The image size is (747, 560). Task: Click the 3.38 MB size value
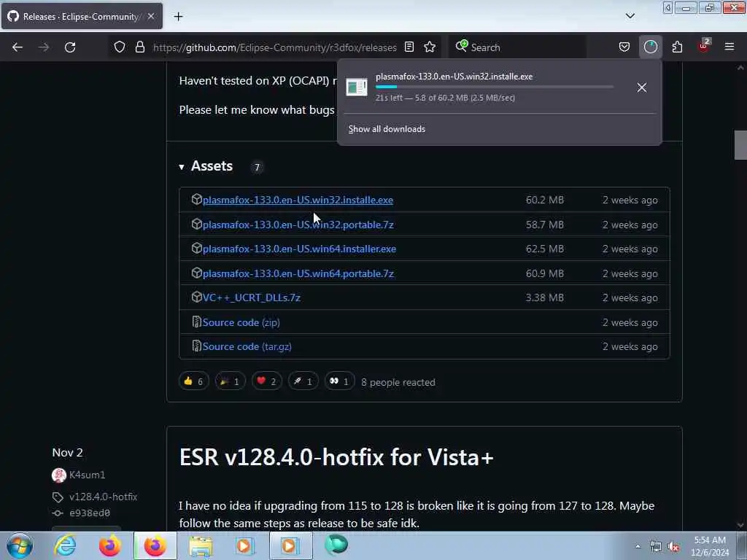click(544, 297)
